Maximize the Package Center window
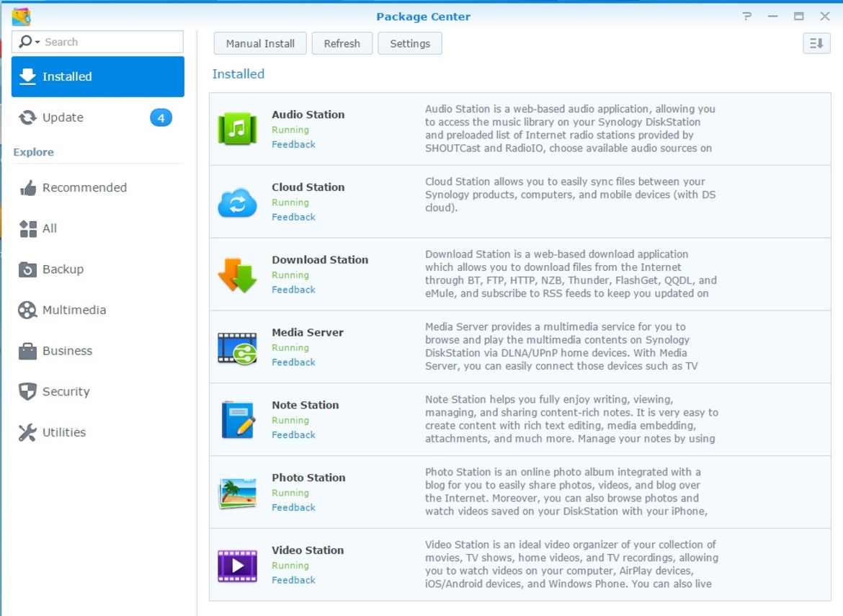This screenshot has width=843, height=616. tap(799, 16)
